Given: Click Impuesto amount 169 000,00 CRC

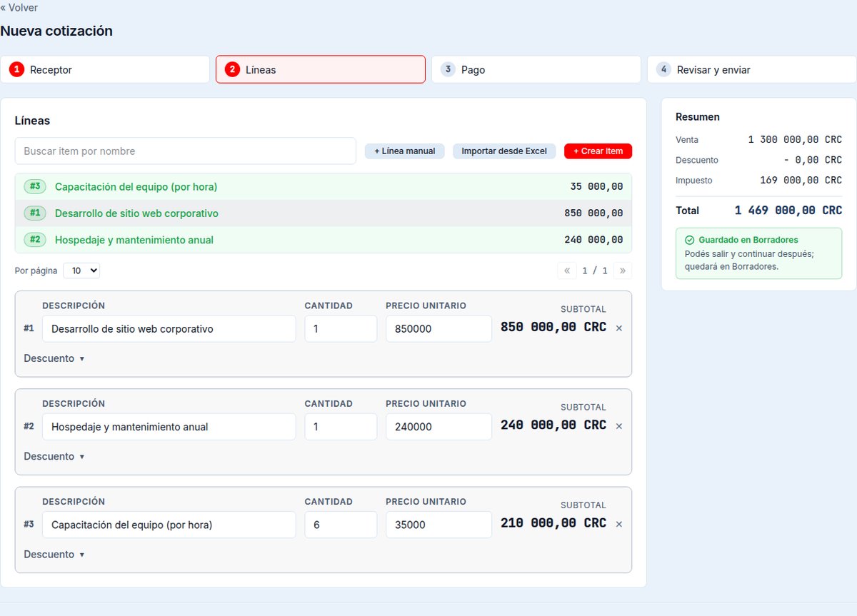Looking at the screenshot, I should (801, 181).
